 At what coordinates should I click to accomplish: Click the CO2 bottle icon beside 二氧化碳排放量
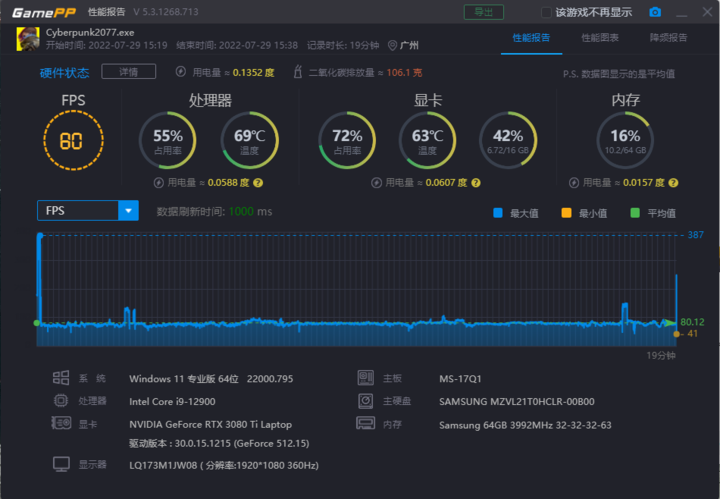point(298,72)
